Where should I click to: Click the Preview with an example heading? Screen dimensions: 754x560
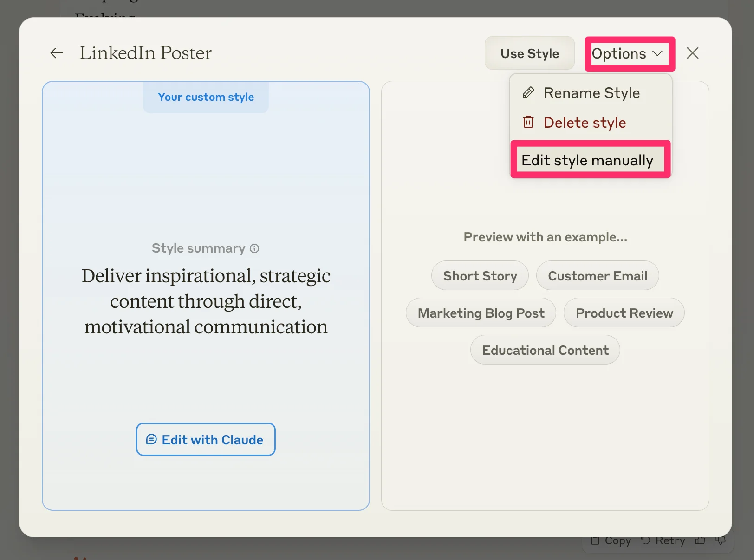[545, 237]
